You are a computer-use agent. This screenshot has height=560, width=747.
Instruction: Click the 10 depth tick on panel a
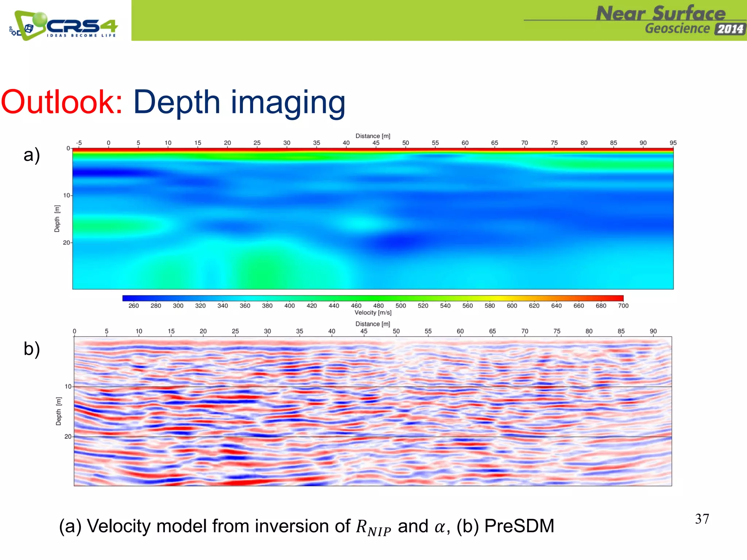pos(66,195)
